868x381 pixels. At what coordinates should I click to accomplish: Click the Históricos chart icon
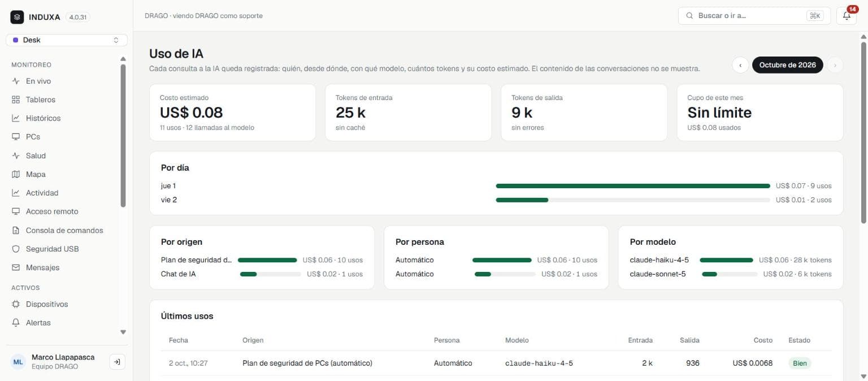point(16,119)
